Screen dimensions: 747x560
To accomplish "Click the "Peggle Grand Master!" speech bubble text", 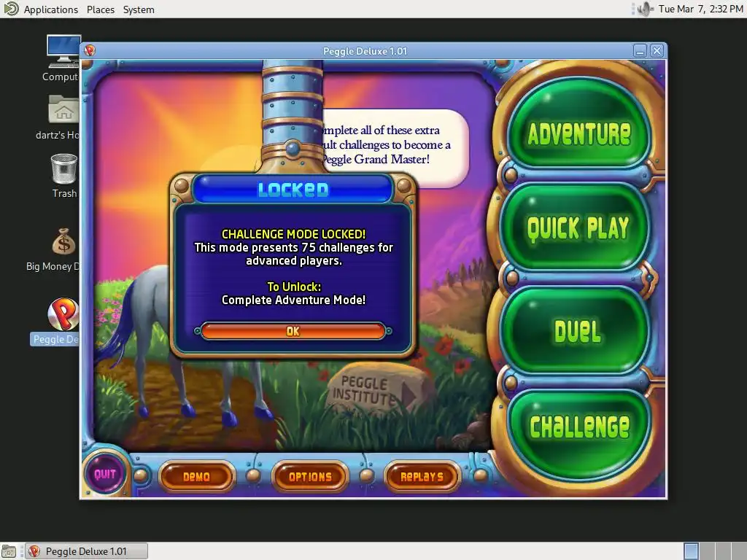I will tap(376, 159).
